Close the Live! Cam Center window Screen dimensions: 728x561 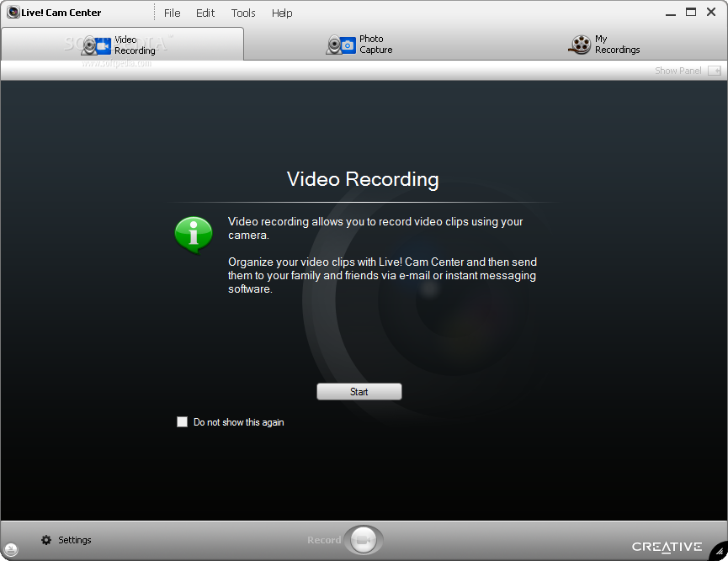pyautogui.click(x=711, y=12)
